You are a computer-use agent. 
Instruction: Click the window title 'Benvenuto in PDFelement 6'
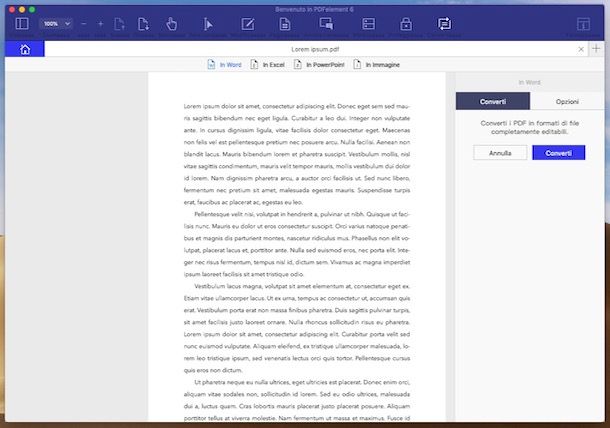[x=314, y=9]
